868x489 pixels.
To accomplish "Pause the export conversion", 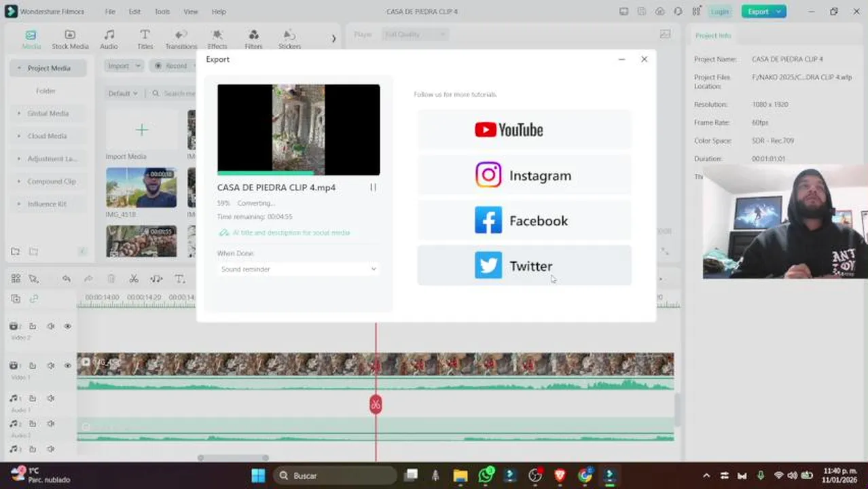I will pyautogui.click(x=373, y=187).
